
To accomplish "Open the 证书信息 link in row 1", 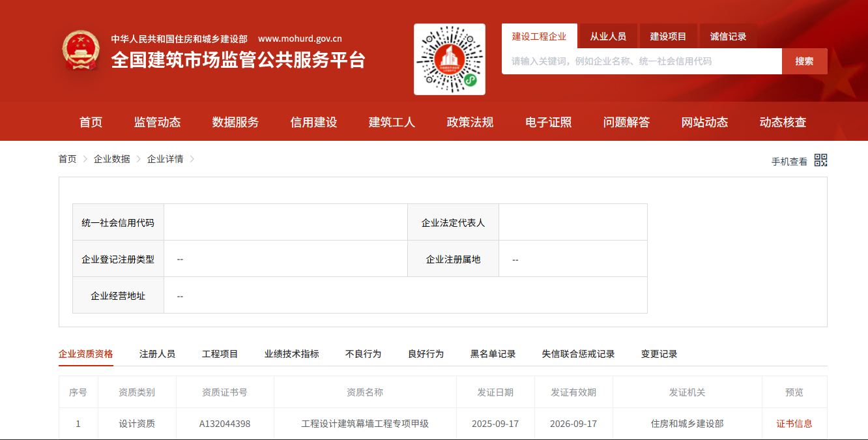I will [x=794, y=424].
